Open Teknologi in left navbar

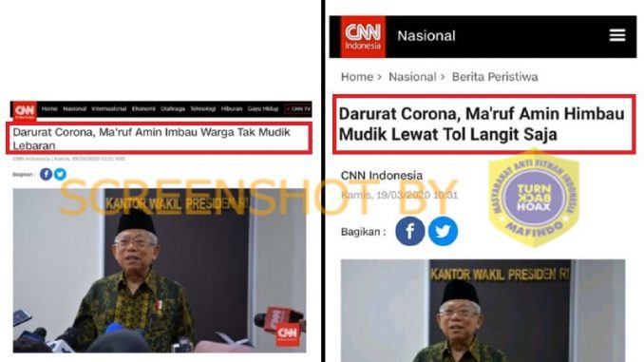[203, 109]
